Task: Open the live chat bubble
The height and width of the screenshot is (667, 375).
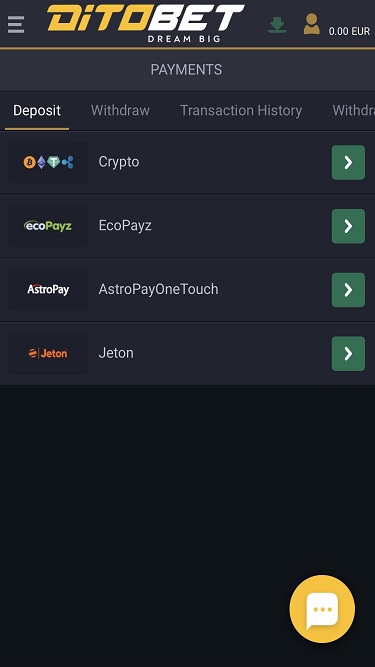Action: pos(322,609)
